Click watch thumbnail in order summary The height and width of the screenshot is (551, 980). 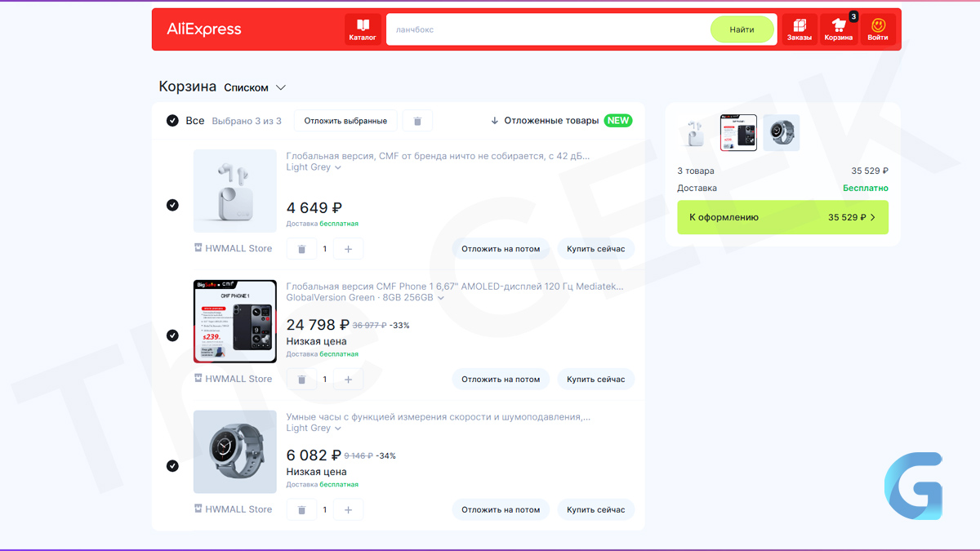point(782,133)
